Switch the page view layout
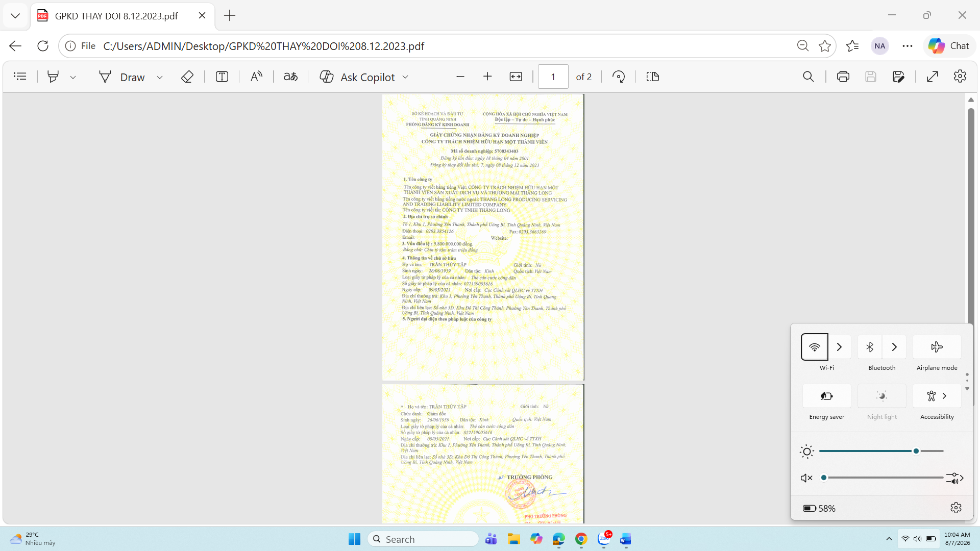980x551 pixels. 653,77
